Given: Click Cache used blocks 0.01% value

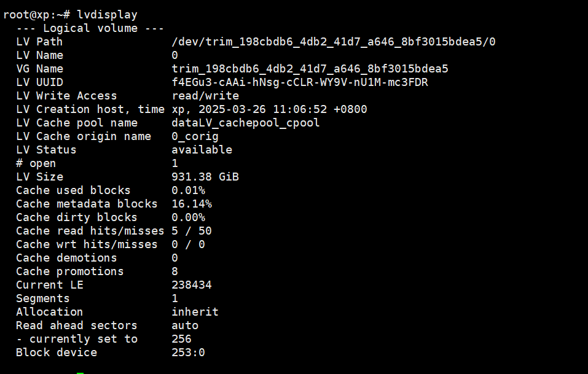Looking at the screenshot, I should (188, 190).
